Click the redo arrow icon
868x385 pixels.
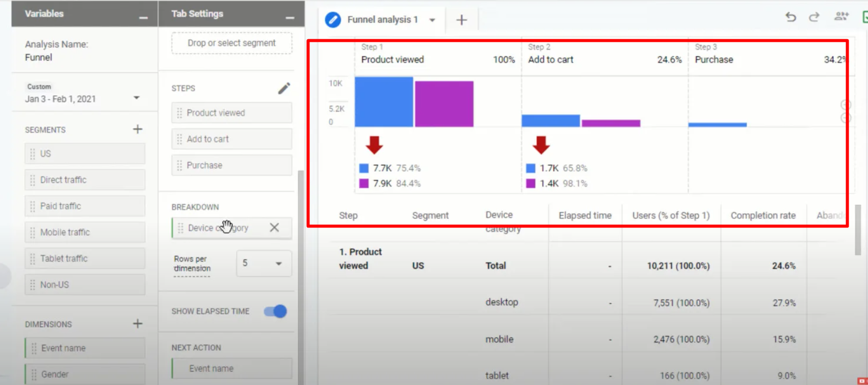pos(814,17)
